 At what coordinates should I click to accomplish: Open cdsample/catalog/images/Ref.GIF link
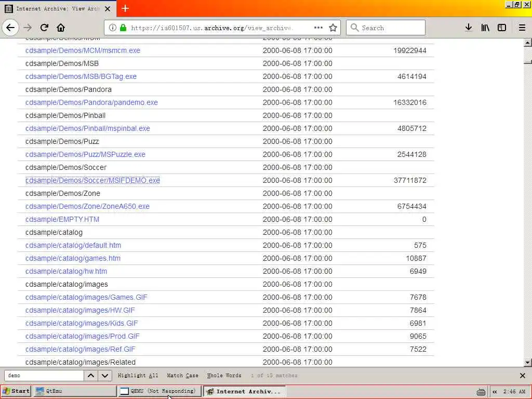tap(81, 349)
